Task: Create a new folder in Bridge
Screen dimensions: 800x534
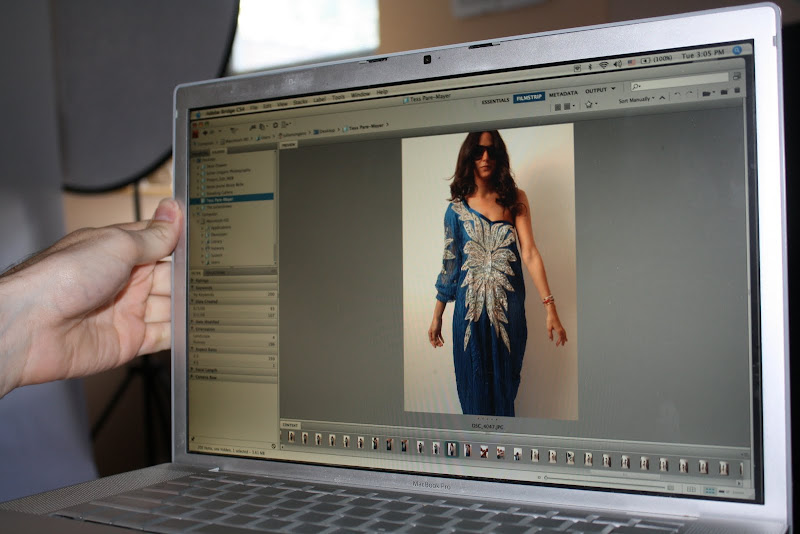Action: coord(724,92)
